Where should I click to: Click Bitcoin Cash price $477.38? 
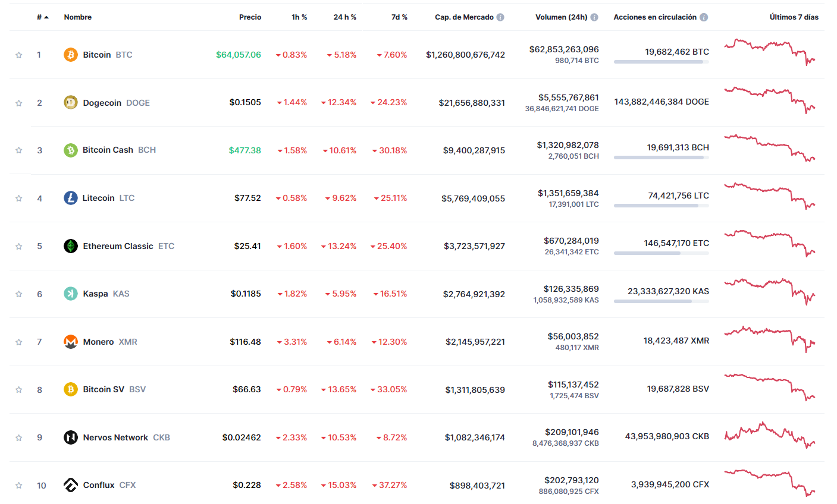245,150
